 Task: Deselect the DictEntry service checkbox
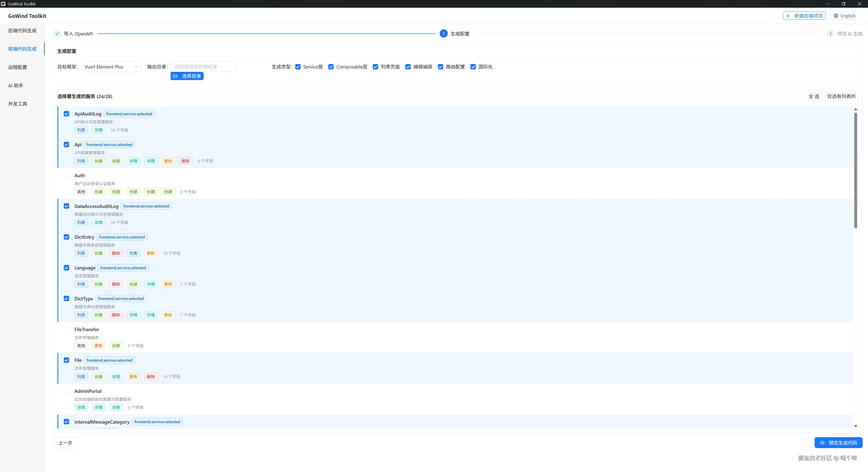(x=66, y=237)
